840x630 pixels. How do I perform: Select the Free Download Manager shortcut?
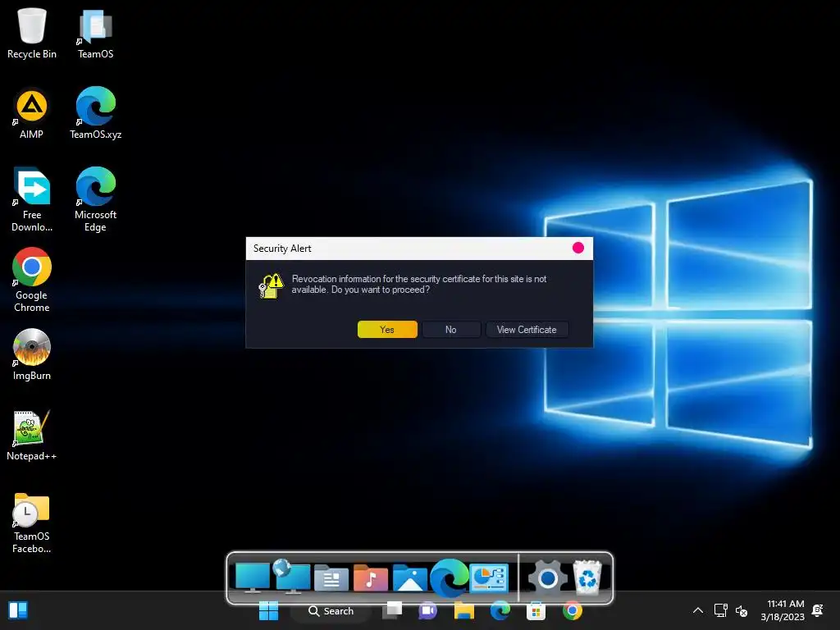coord(32,199)
